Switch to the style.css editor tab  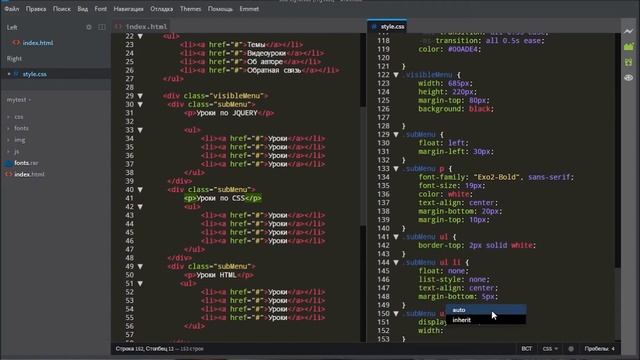click(x=387, y=27)
